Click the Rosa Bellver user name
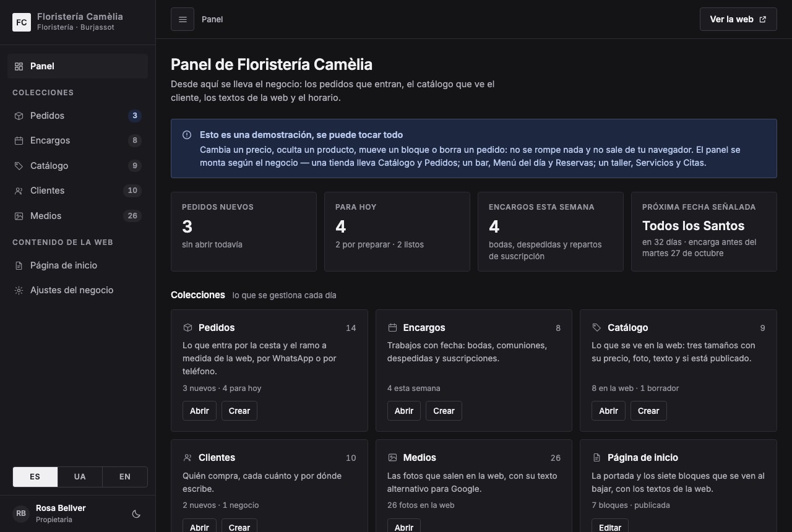This screenshot has height=532, width=792. (61, 508)
